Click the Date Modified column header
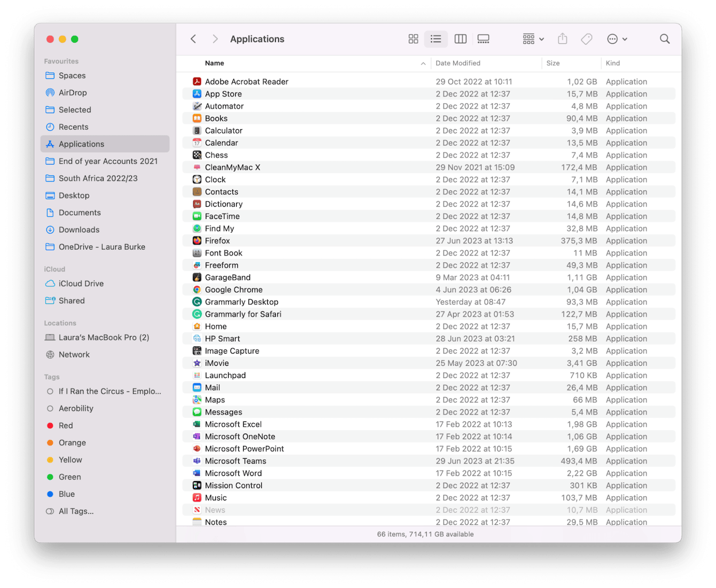This screenshot has height=588, width=716. coord(458,63)
